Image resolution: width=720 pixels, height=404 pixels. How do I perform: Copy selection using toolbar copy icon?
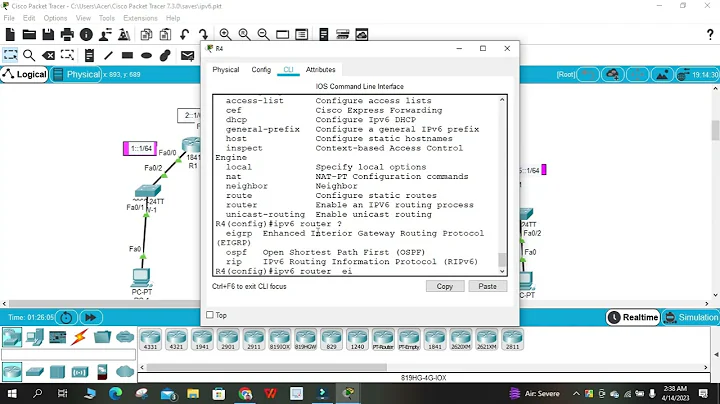click(x=146, y=34)
